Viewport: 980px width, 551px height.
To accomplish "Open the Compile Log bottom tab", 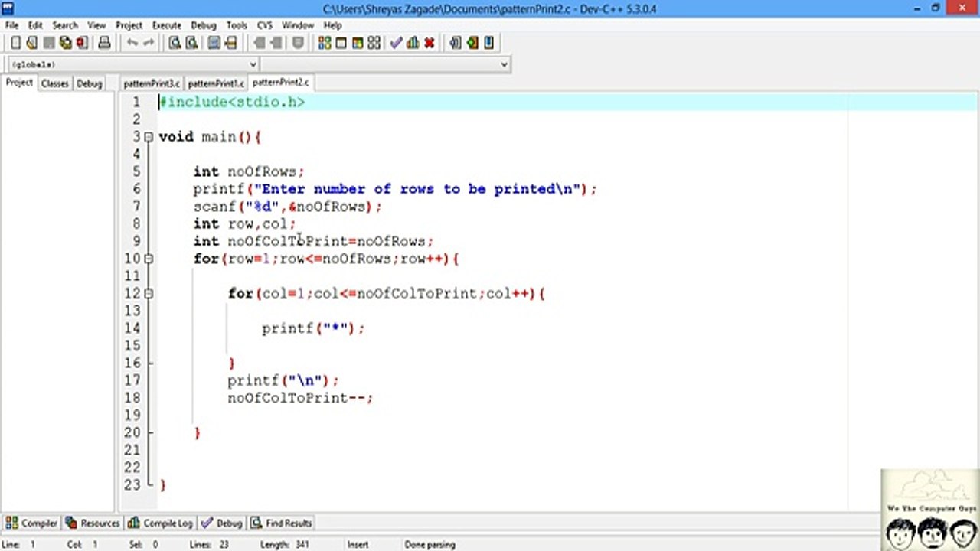I will [161, 523].
